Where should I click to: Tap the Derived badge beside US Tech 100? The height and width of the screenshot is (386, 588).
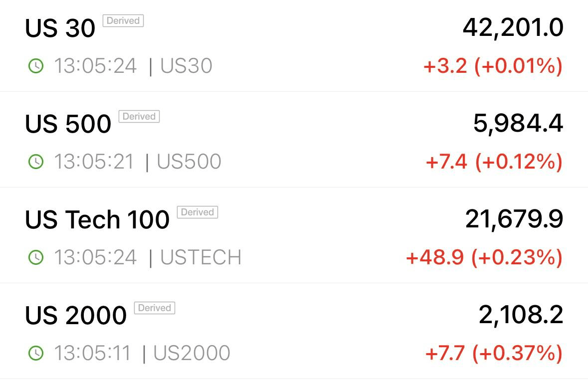tap(197, 212)
